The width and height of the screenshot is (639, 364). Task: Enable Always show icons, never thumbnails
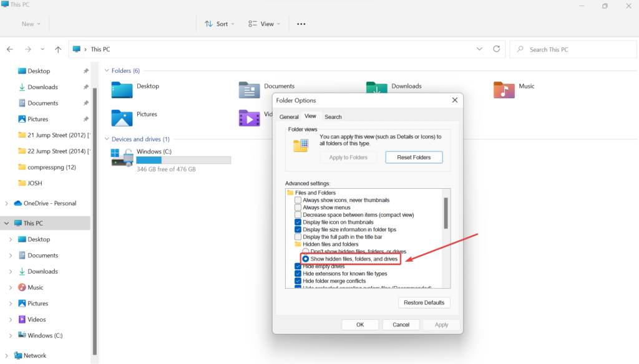pos(296,201)
